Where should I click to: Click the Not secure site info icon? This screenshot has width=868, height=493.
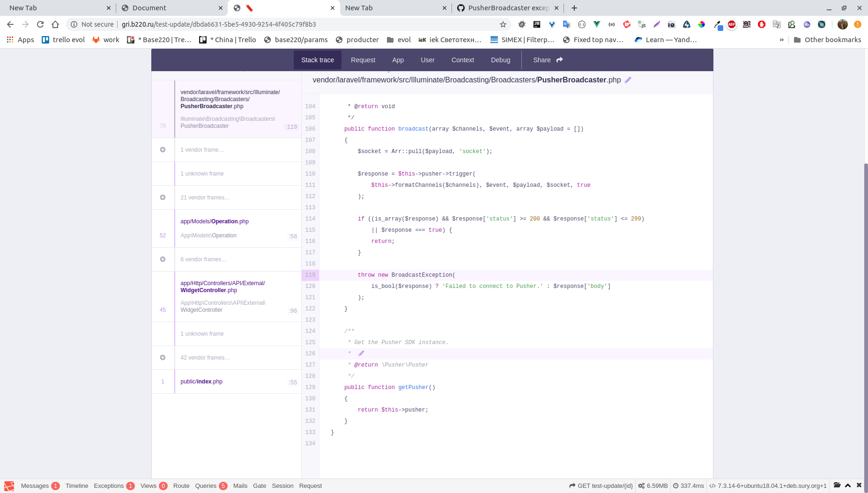[x=74, y=24]
